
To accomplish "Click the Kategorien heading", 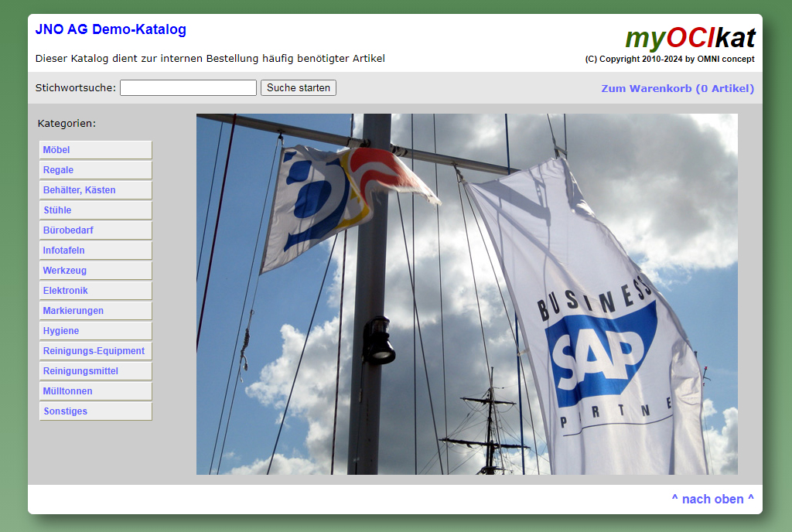I will click(x=67, y=124).
